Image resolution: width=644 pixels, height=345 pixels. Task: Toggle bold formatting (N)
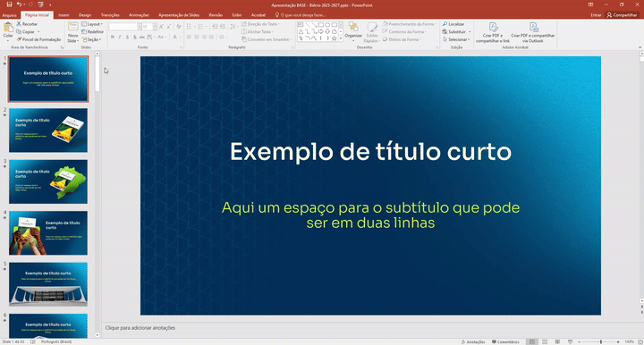click(x=113, y=37)
